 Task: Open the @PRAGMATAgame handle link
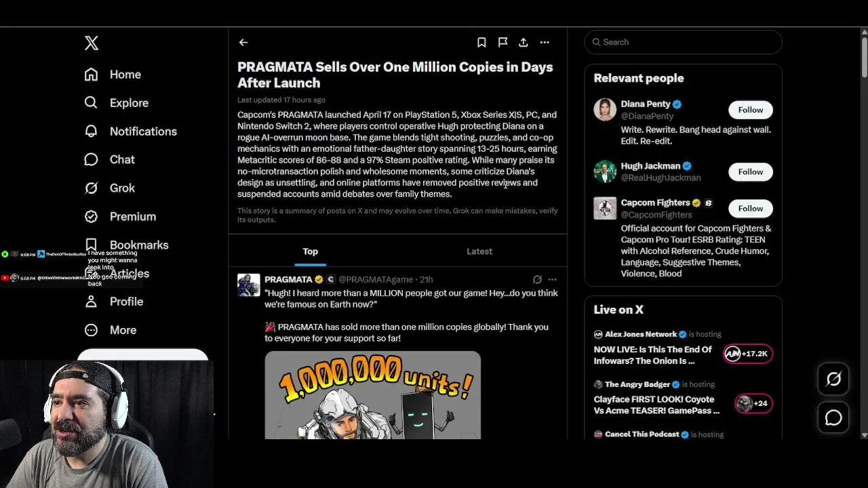(x=376, y=279)
